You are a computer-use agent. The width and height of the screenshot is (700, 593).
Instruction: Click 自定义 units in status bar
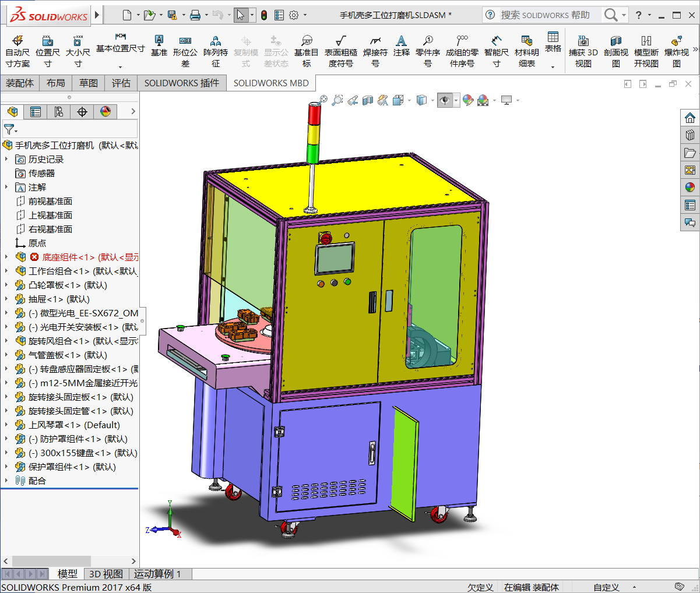pos(606,587)
